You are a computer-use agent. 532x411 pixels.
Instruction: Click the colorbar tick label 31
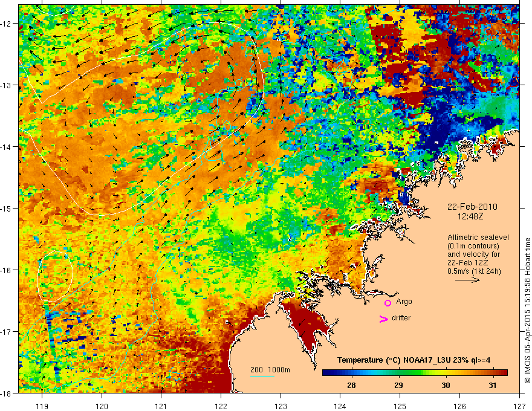(493, 385)
